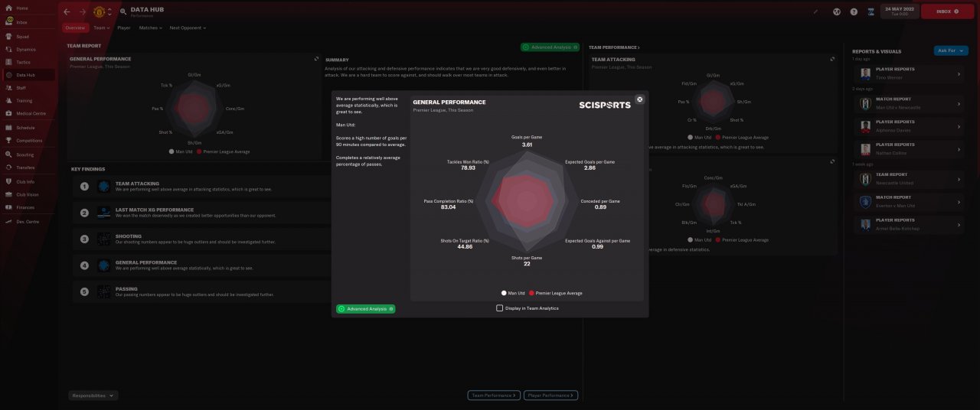
Task: Open Man Utd v Newcastle match report
Action: click(x=910, y=103)
